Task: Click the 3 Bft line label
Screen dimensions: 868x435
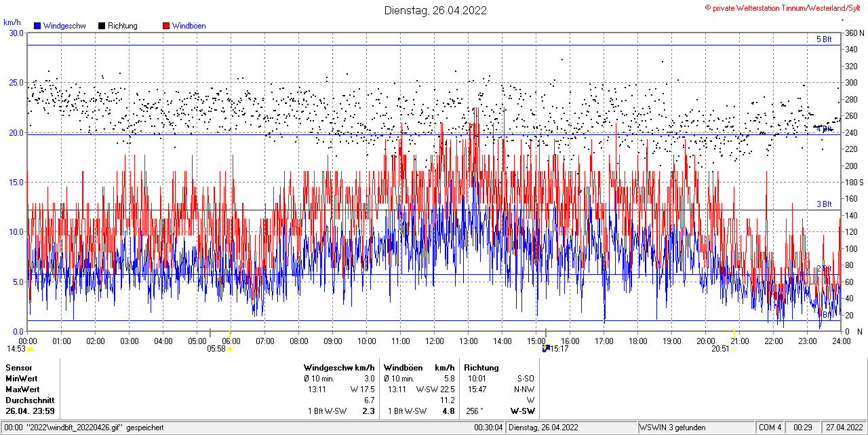Action: click(823, 204)
